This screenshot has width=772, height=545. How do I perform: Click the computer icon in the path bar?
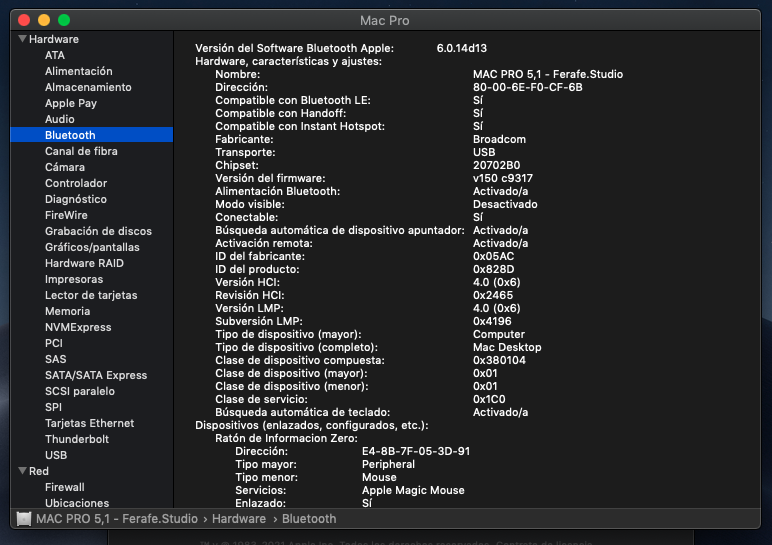(x=24, y=518)
